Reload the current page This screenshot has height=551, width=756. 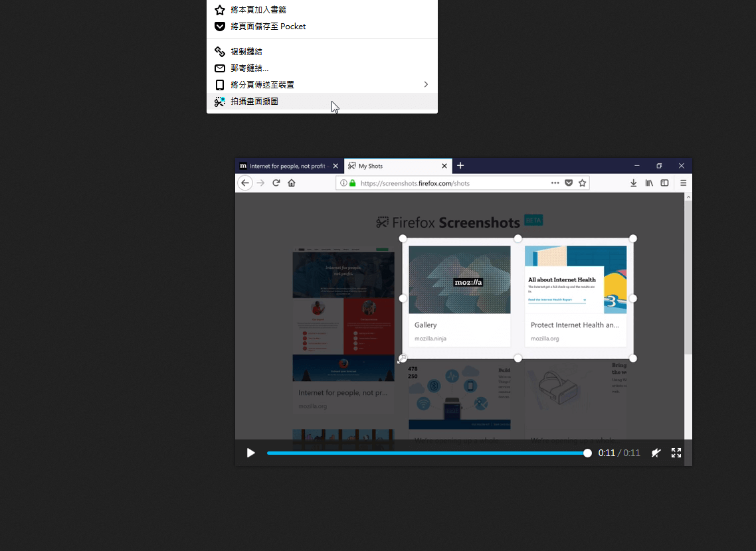(276, 183)
